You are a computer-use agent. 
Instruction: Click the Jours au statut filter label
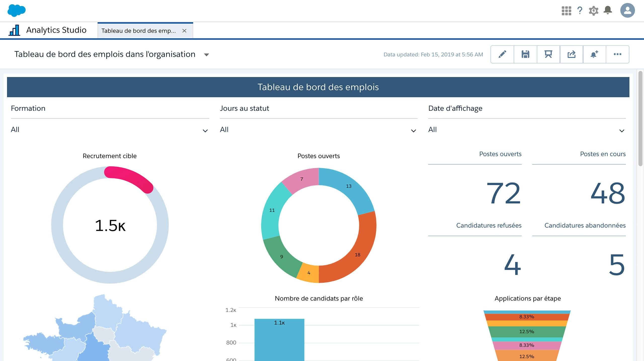(245, 109)
